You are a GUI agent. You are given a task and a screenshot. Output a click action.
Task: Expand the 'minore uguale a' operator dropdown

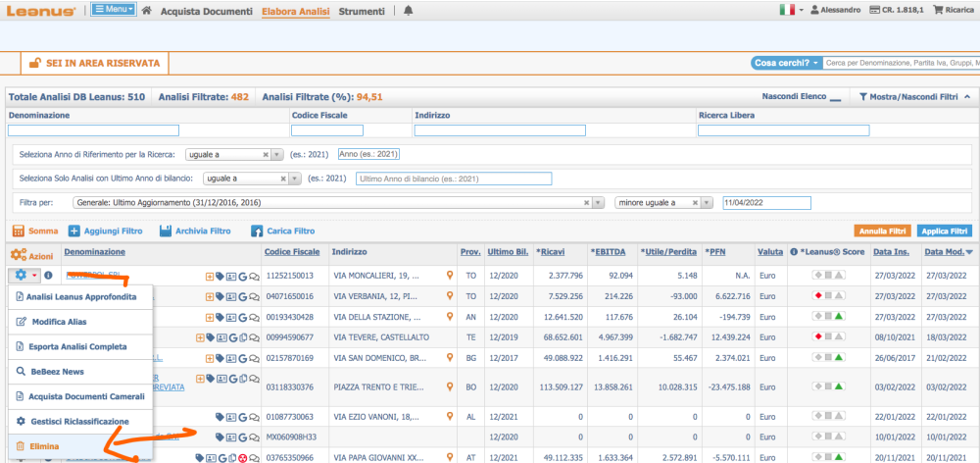click(x=708, y=203)
